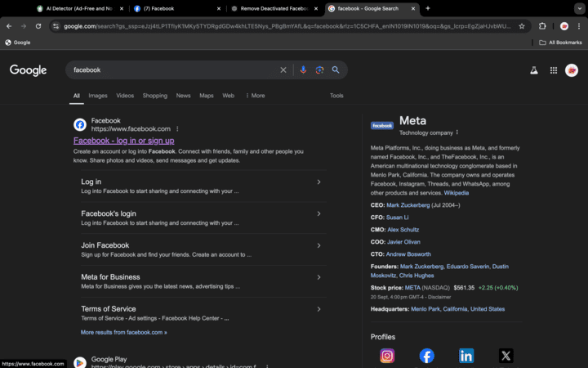This screenshot has height=368, width=588.
Task: Select the Images search tab
Action: [98, 96]
